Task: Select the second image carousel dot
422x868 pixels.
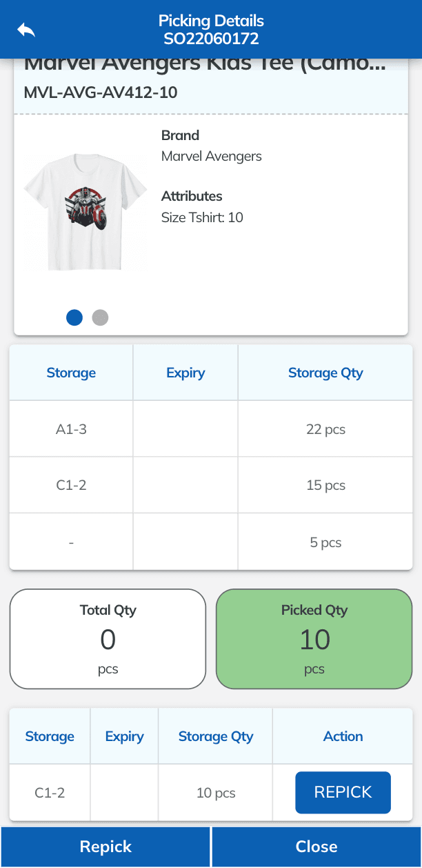Action: pos(101,317)
